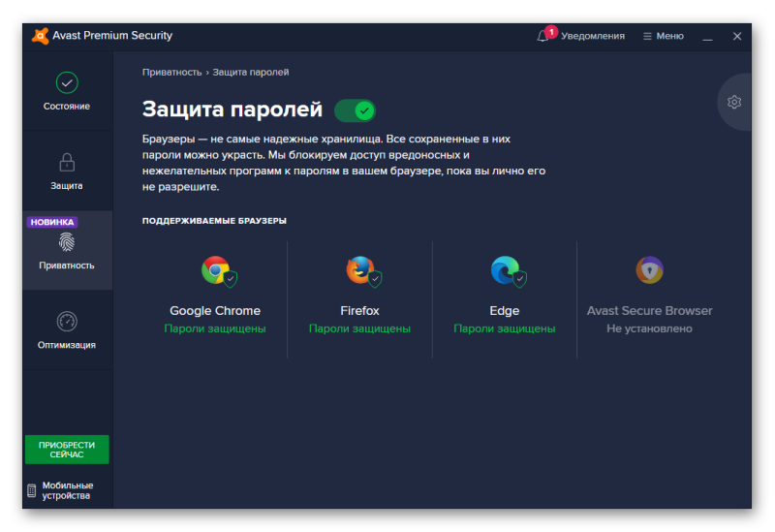Image resolution: width=775 pixels, height=532 pixels.
Task: Click the notification count badge
Action: 551,32
